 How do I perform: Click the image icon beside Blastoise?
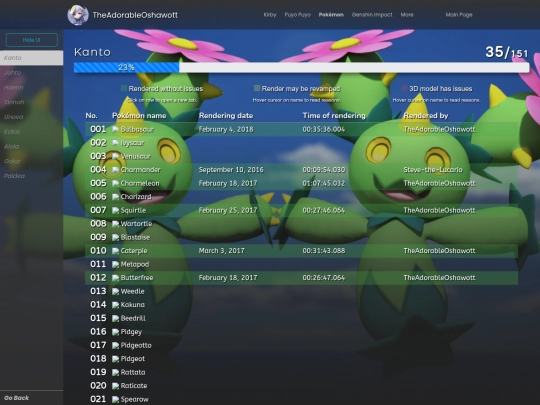click(x=115, y=237)
